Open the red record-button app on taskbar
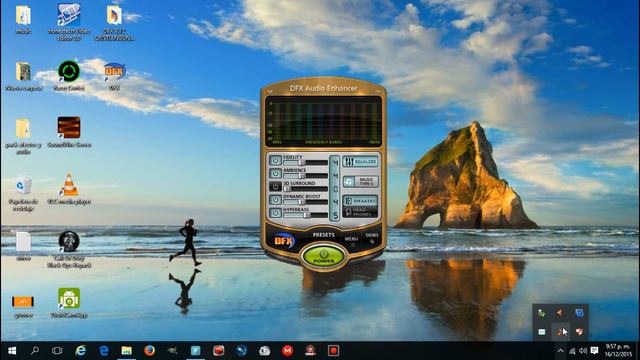 (x=333, y=351)
